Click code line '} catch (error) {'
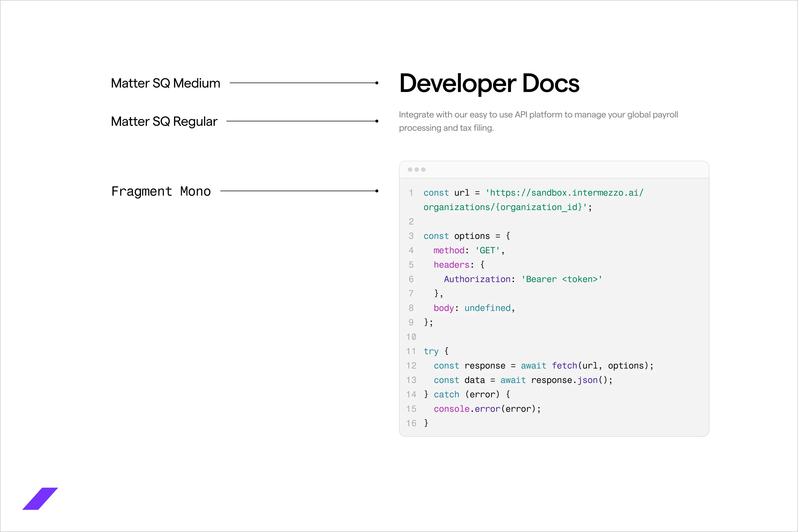This screenshot has width=798, height=532. (467, 394)
